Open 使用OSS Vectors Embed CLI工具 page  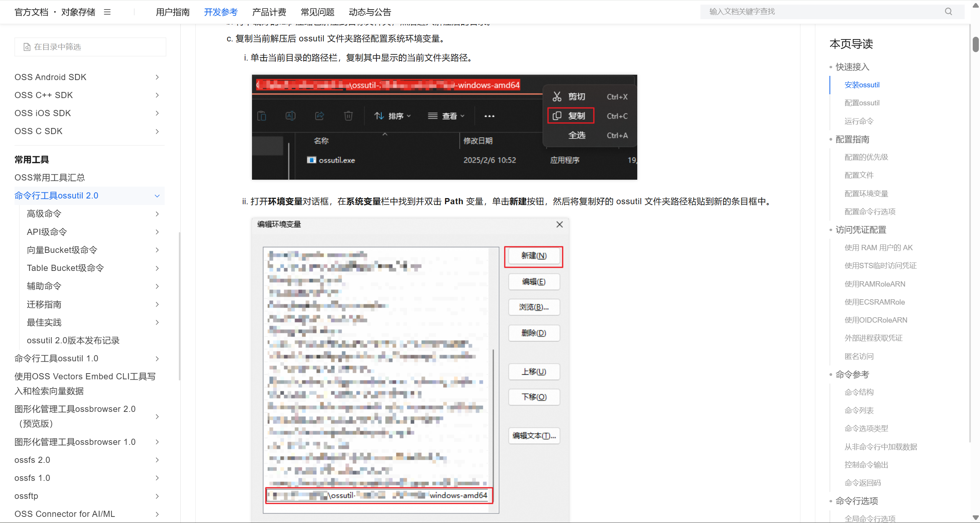[85, 384]
